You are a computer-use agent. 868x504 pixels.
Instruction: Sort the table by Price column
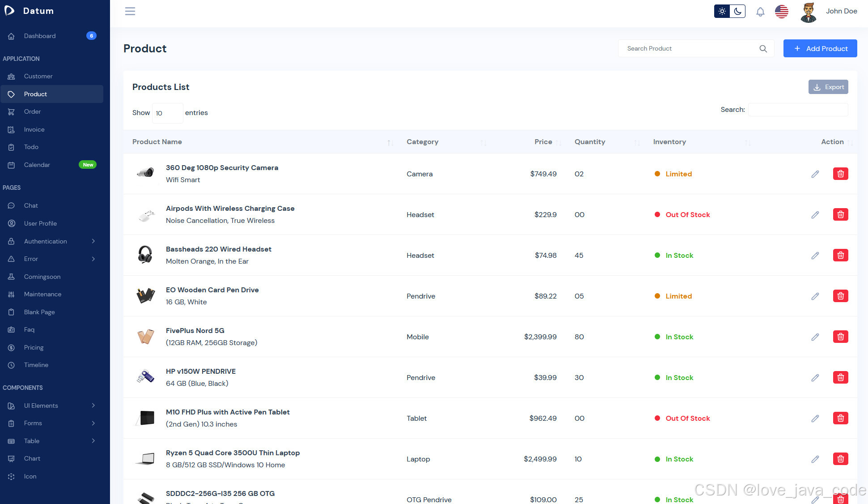tap(543, 142)
